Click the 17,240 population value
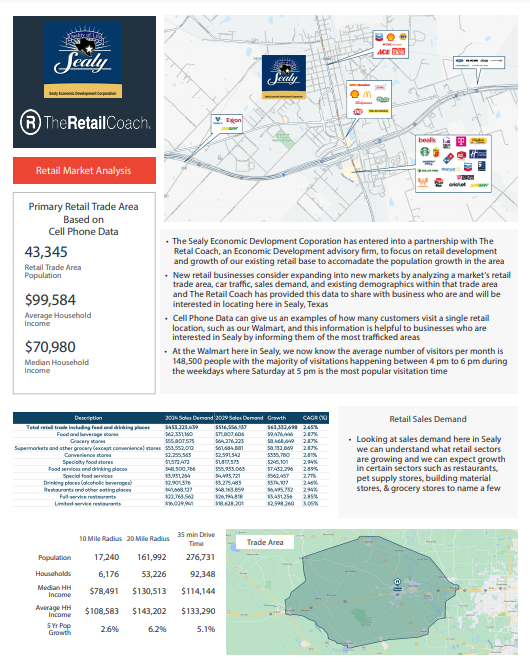Image resolution: width=530 pixels, height=662 pixels. [x=106, y=557]
